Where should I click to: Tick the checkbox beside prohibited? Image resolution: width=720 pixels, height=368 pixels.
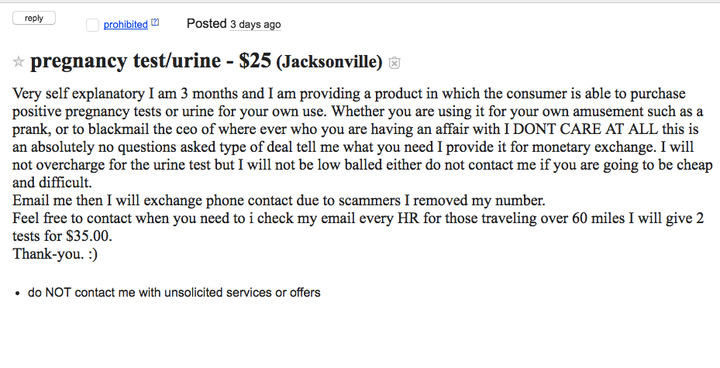(x=92, y=25)
